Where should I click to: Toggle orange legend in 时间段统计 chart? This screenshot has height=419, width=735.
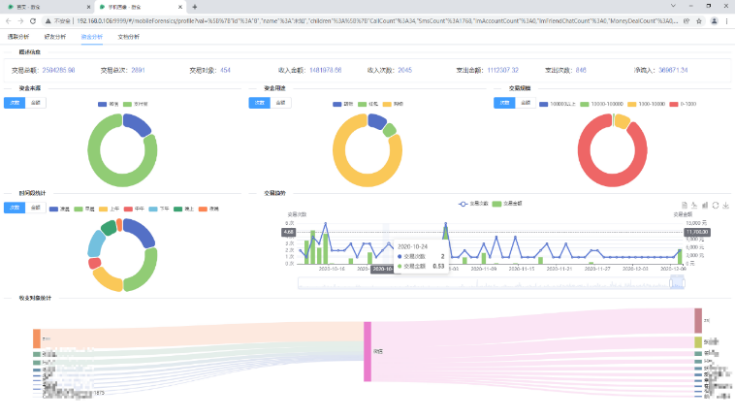pyautogui.click(x=208, y=209)
